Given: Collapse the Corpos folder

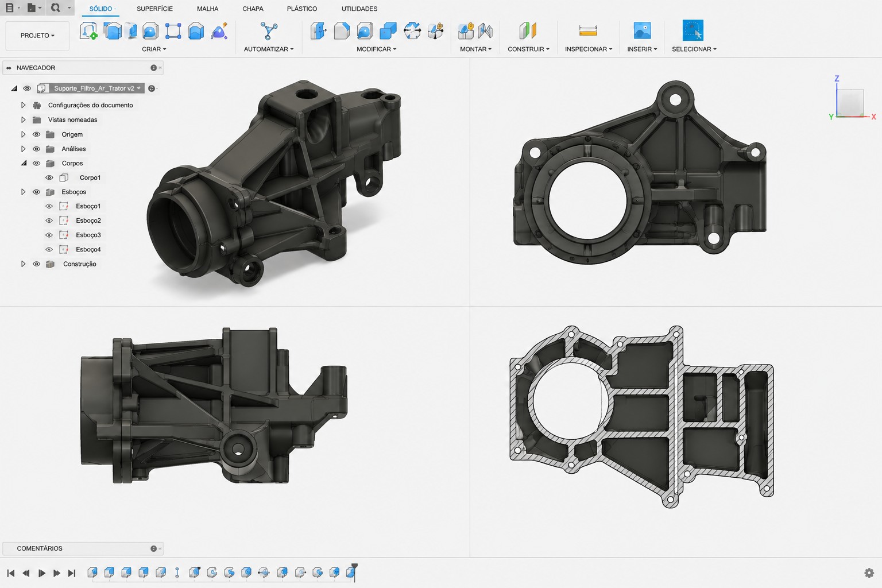Looking at the screenshot, I should [x=24, y=163].
